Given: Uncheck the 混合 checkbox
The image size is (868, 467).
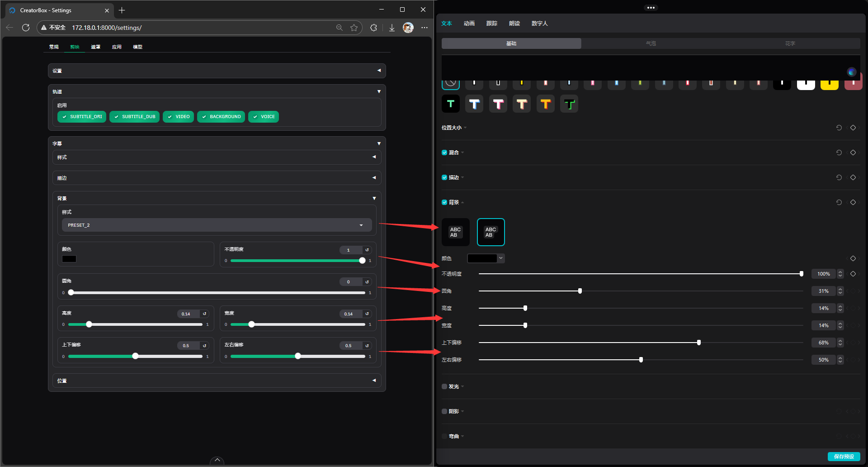Looking at the screenshot, I should 444,152.
